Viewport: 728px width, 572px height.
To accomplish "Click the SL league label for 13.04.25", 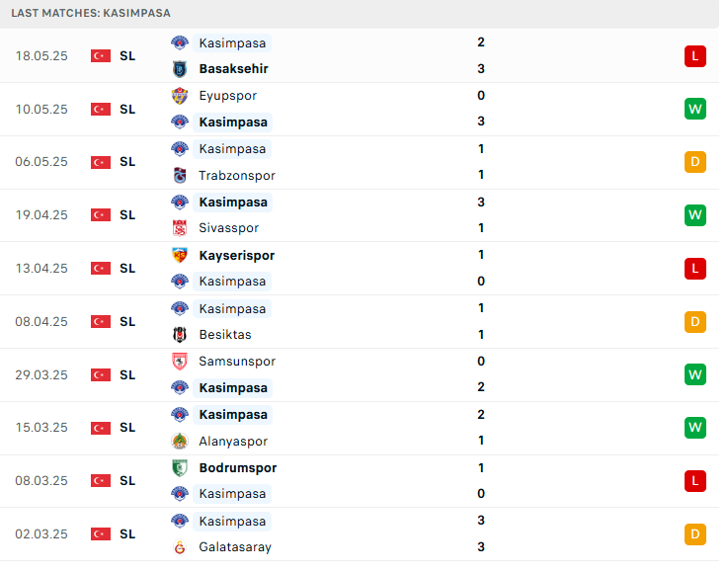I will coord(127,269).
